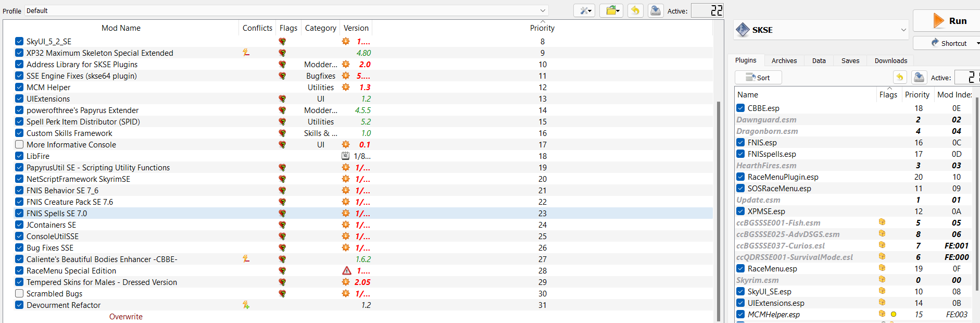
Task: Uncheck the XPMSE.esp plugin
Action: point(740,211)
